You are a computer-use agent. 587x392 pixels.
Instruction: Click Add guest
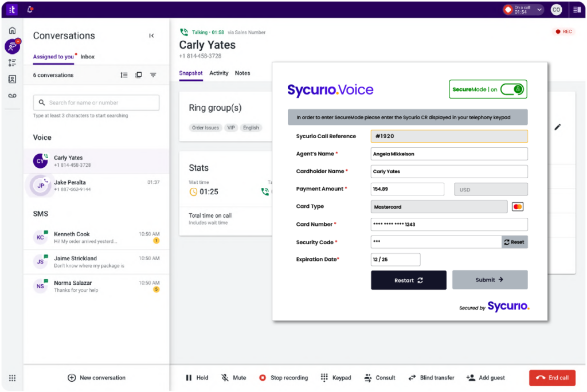click(x=486, y=378)
